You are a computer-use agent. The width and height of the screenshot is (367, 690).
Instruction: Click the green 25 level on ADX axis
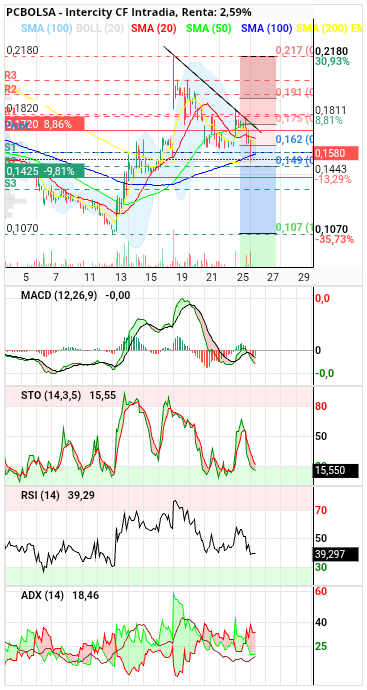click(321, 646)
